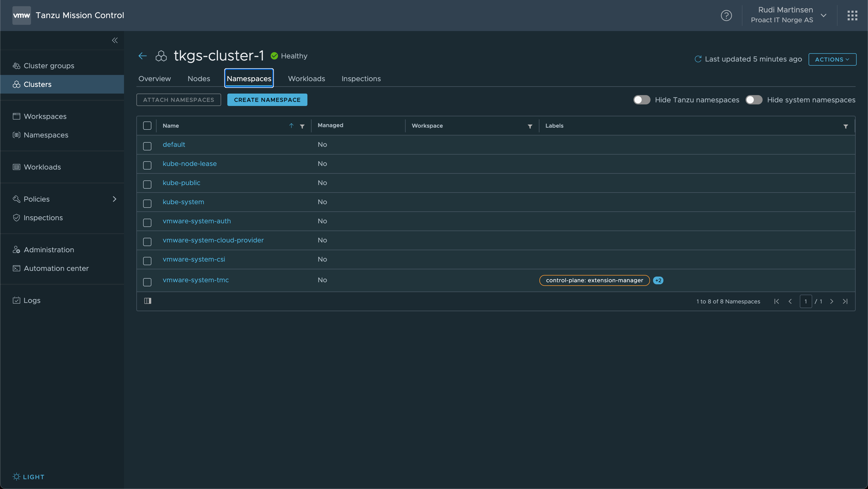Check the kube-system checkbox
Screen dimensions: 868x489
click(x=147, y=204)
